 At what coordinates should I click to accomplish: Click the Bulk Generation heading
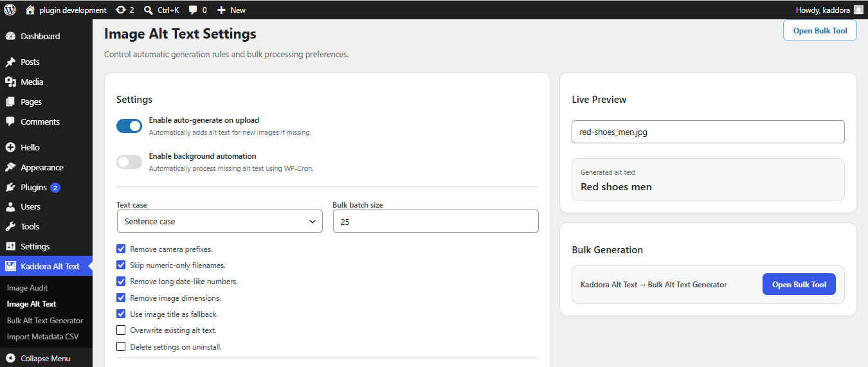click(x=608, y=250)
